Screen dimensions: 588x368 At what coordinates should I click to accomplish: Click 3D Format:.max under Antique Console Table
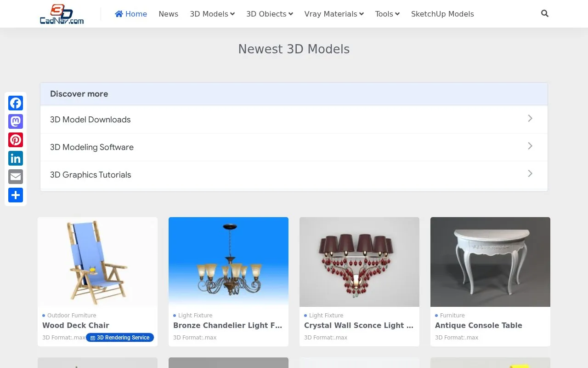(457, 338)
